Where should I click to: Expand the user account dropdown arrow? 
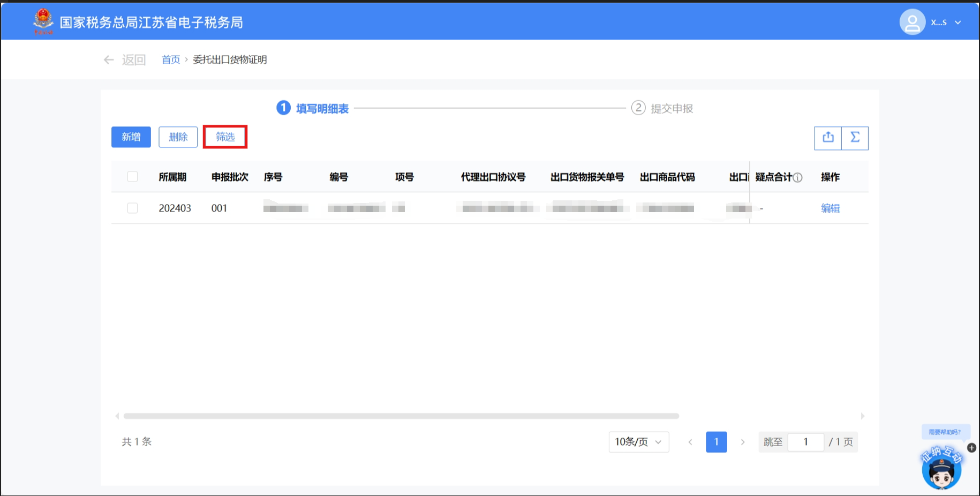point(958,22)
